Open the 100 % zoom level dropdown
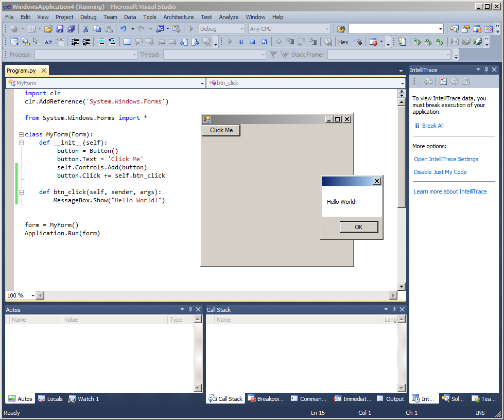Image resolution: width=504 pixels, height=420 pixels. pos(33,295)
